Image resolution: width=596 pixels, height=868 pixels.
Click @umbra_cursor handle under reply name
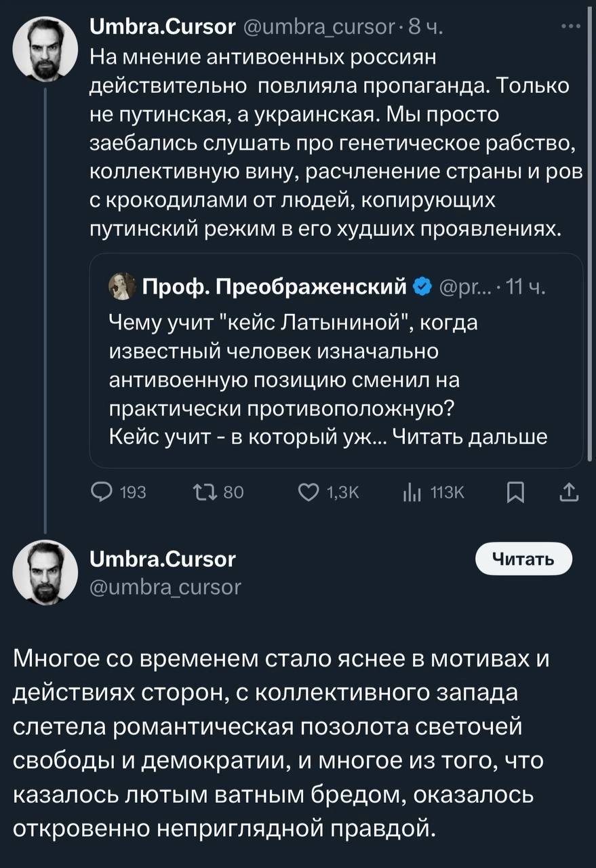click(165, 586)
